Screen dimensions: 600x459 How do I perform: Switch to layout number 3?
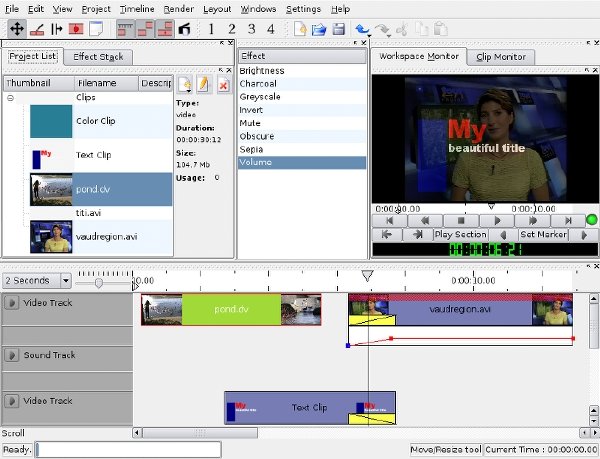click(x=251, y=29)
